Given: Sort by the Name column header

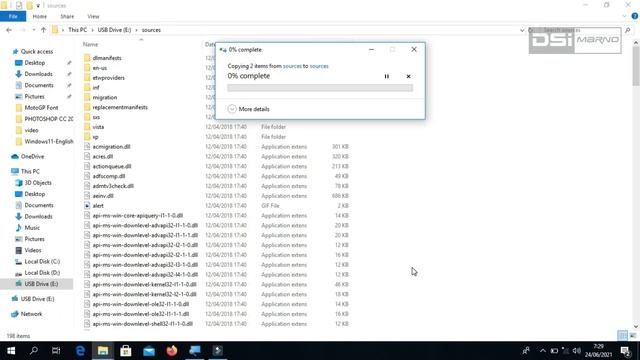Looking at the screenshot, I should click(90, 44).
